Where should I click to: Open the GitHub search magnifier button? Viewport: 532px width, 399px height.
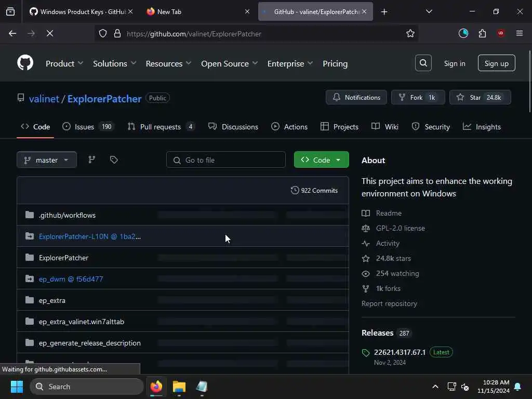(x=423, y=63)
